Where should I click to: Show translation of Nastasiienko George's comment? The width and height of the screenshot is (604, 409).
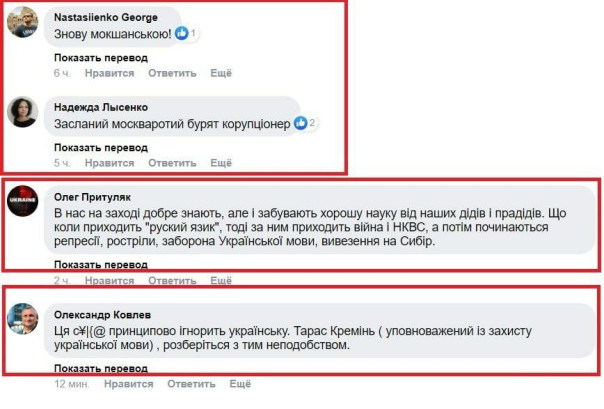pos(100,57)
